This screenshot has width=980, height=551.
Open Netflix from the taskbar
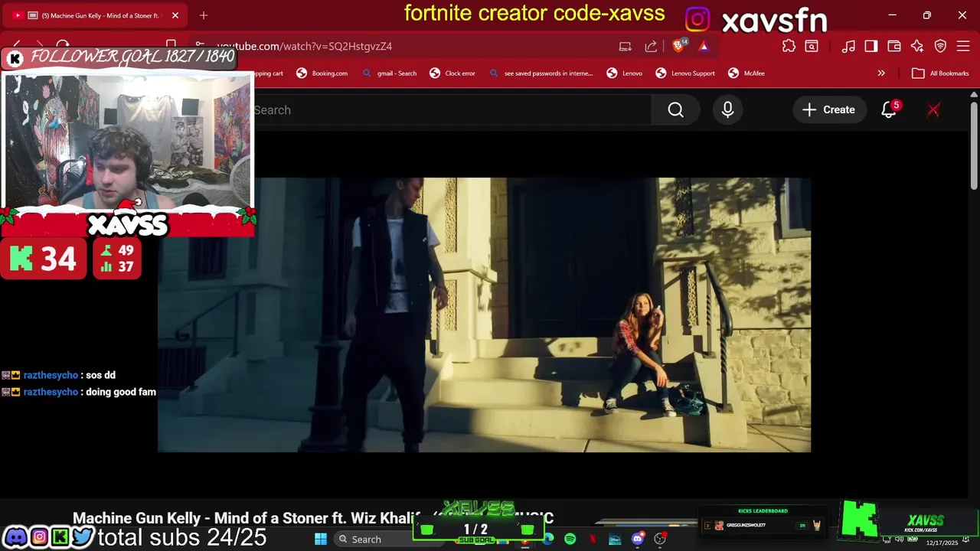(x=593, y=540)
